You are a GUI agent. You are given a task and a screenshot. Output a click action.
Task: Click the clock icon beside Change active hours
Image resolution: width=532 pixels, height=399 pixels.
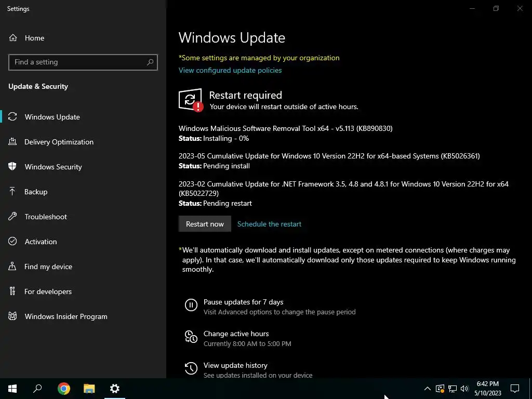[x=191, y=337]
